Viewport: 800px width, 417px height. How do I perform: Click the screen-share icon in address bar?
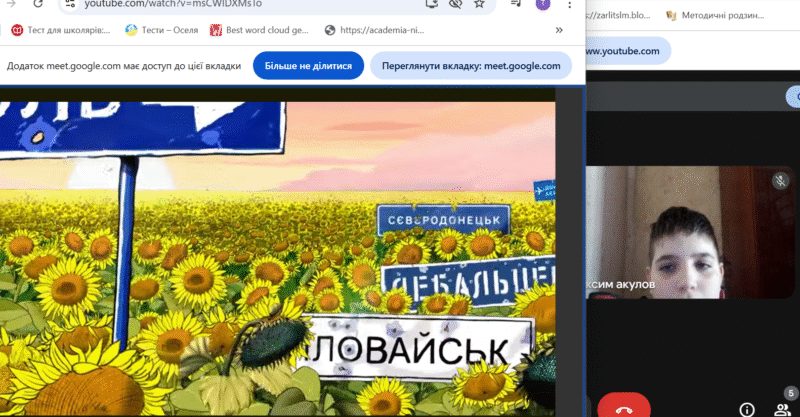[431, 4]
